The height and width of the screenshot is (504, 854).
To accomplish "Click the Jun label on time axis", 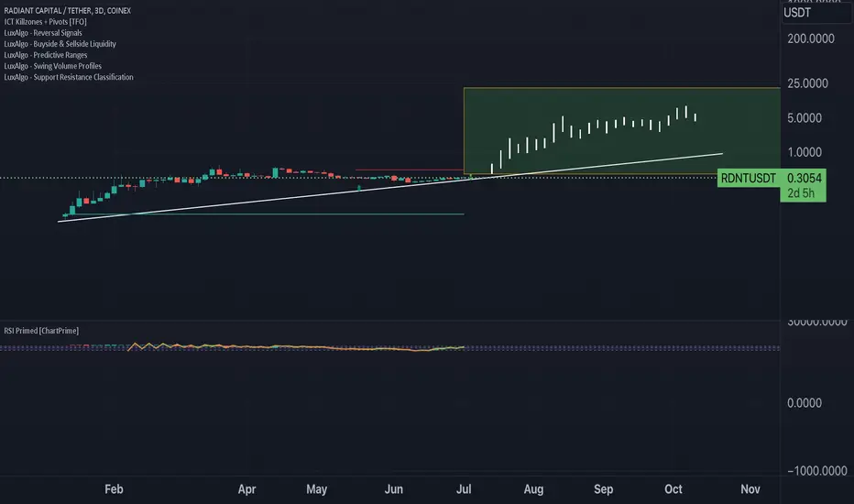I will tap(394, 489).
